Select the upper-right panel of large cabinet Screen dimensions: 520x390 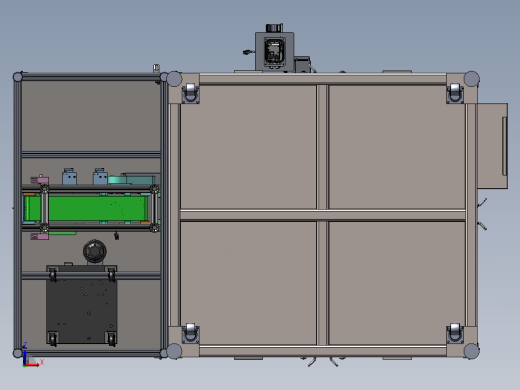point(397,147)
